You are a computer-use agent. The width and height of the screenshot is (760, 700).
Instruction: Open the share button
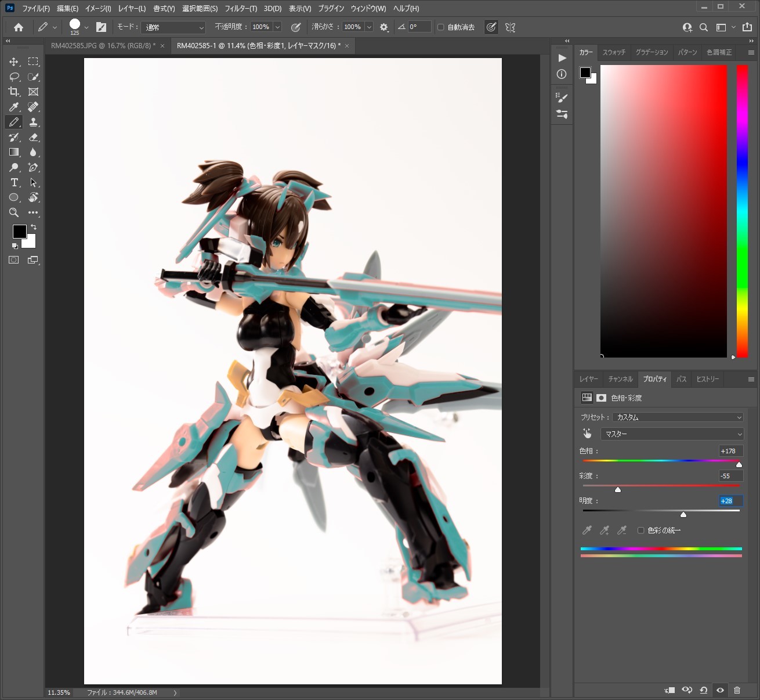(747, 27)
